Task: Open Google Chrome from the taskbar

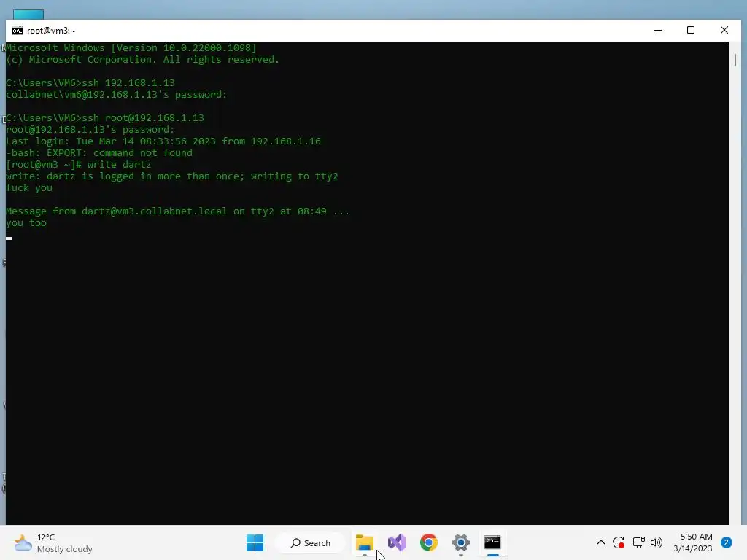Action: point(429,542)
